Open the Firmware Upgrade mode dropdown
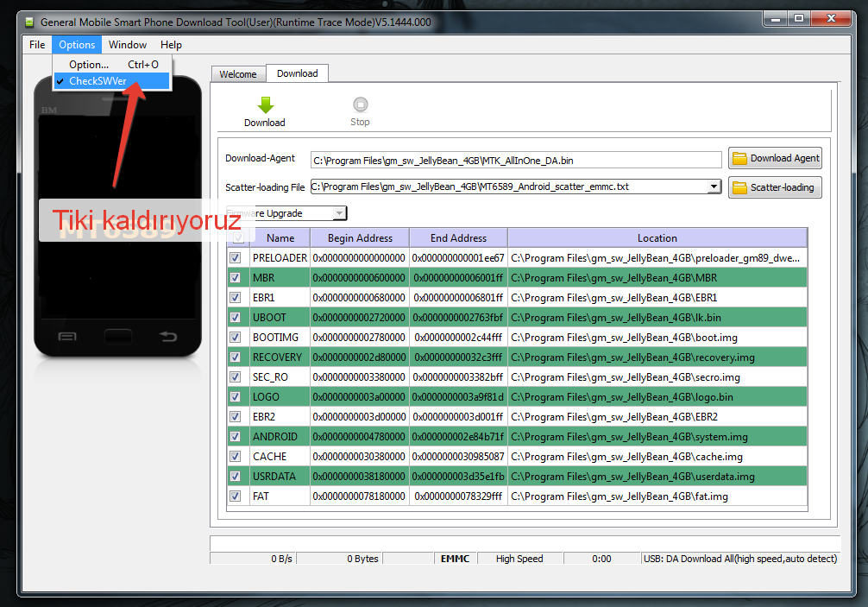The width and height of the screenshot is (868, 607). pos(286,213)
